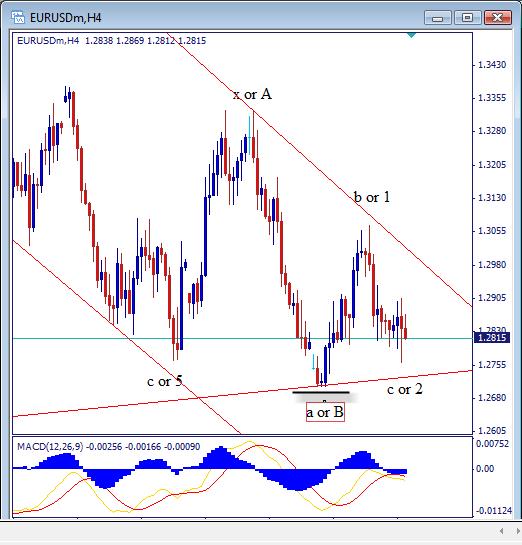The image size is (522, 545).
Task: Click the 1.3355 price scale value
Action: 492,98
